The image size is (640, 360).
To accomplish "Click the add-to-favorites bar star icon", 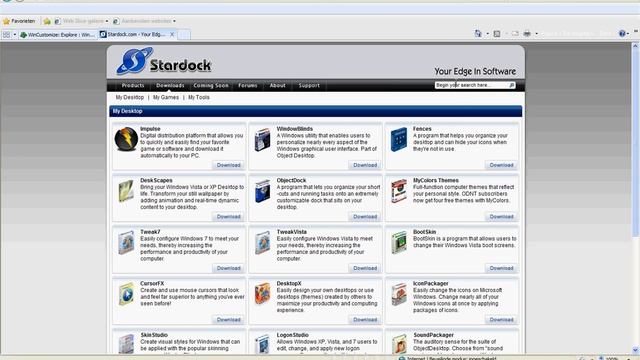I will point(47,21).
